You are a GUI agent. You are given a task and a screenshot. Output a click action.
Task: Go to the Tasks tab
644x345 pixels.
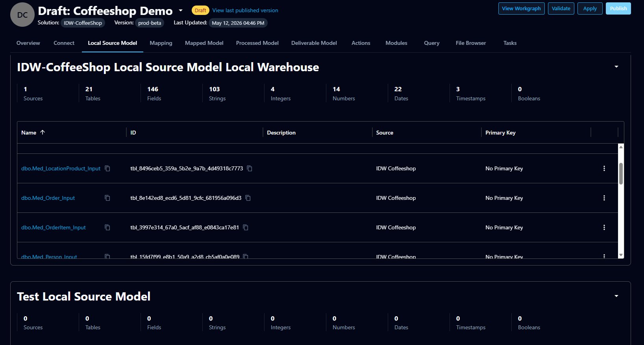click(510, 43)
